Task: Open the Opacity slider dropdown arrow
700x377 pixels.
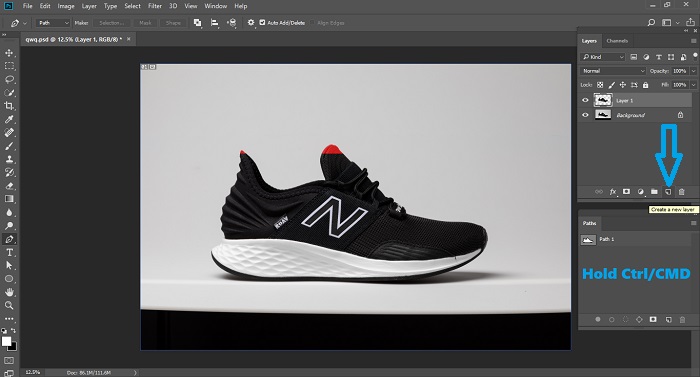Action: point(693,71)
